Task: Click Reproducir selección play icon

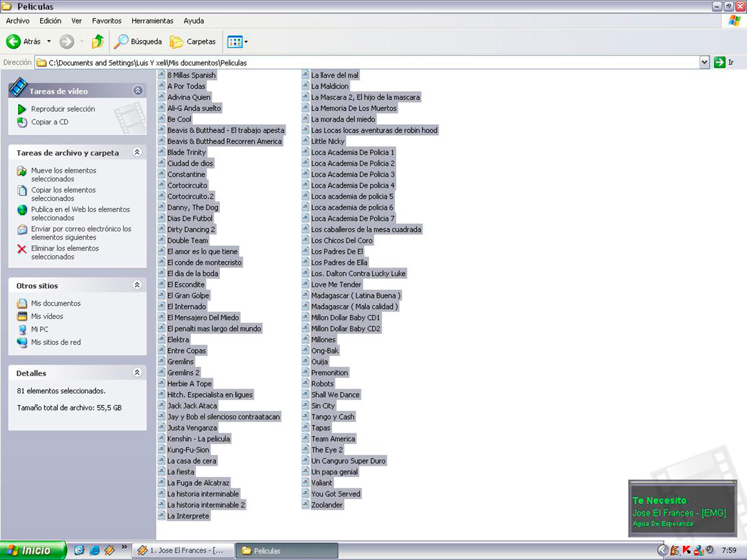Action: click(22, 109)
